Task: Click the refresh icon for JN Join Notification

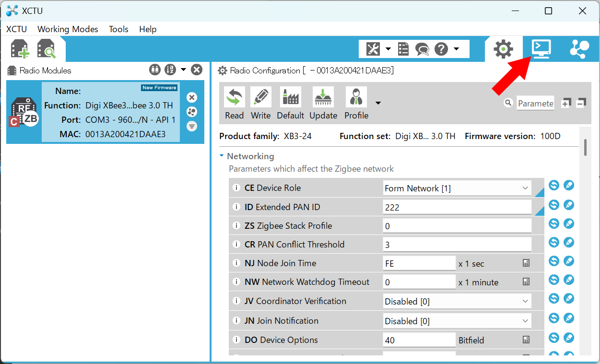Action: pos(554,318)
